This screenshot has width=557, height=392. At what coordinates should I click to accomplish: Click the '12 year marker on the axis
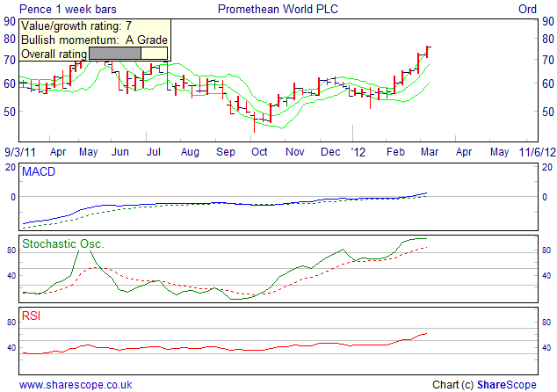point(358,152)
